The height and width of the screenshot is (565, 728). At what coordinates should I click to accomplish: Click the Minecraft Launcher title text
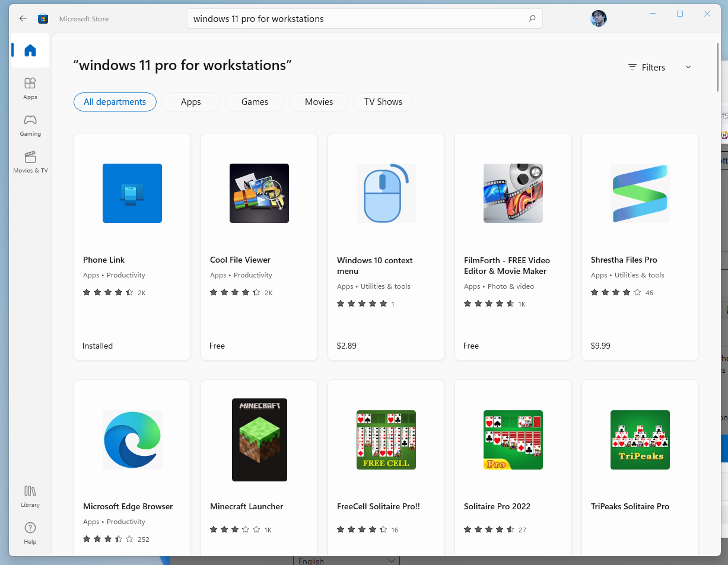click(247, 506)
